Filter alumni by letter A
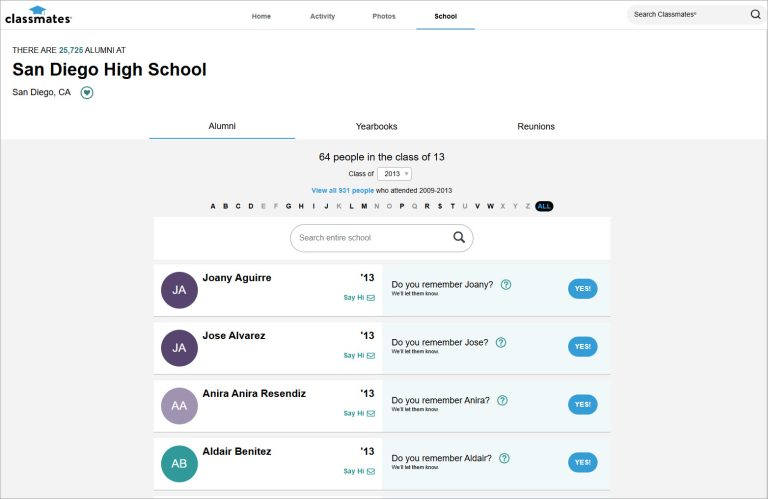 tap(213, 207)
